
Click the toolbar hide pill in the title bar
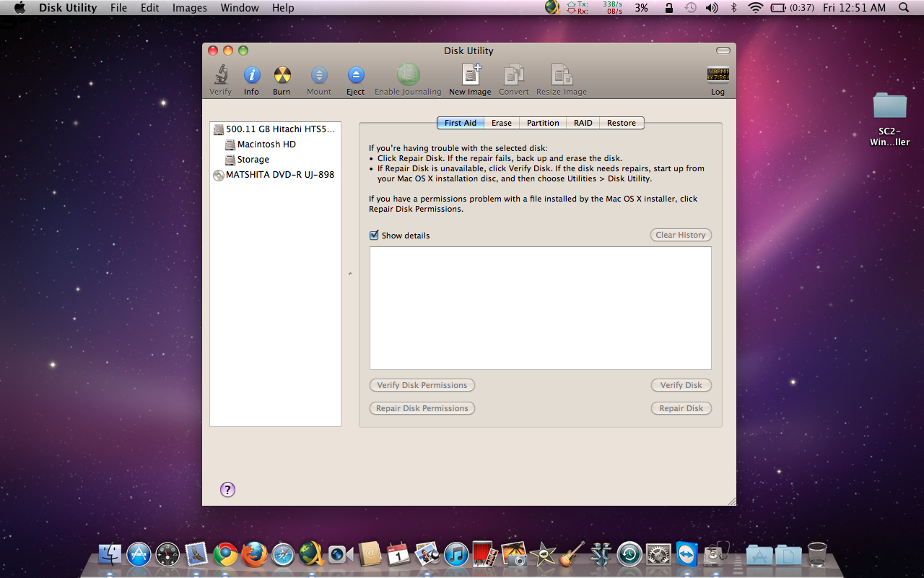click(x=723, y=51)
